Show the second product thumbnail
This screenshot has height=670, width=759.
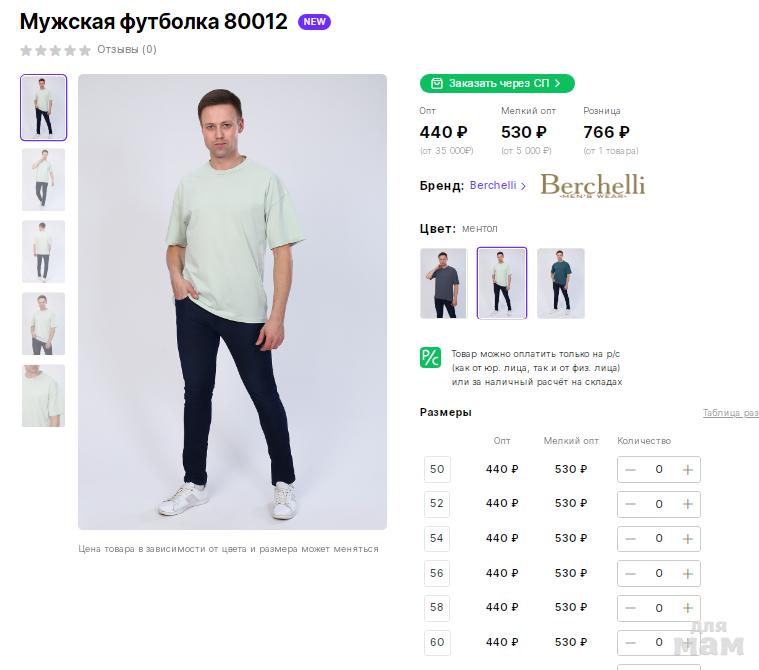click(43, 180)
